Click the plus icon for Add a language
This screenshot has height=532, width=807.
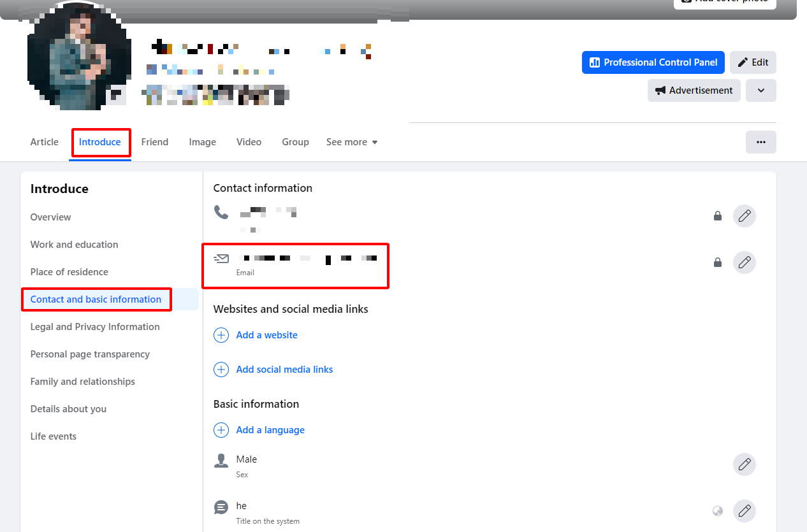click(221, 430)
